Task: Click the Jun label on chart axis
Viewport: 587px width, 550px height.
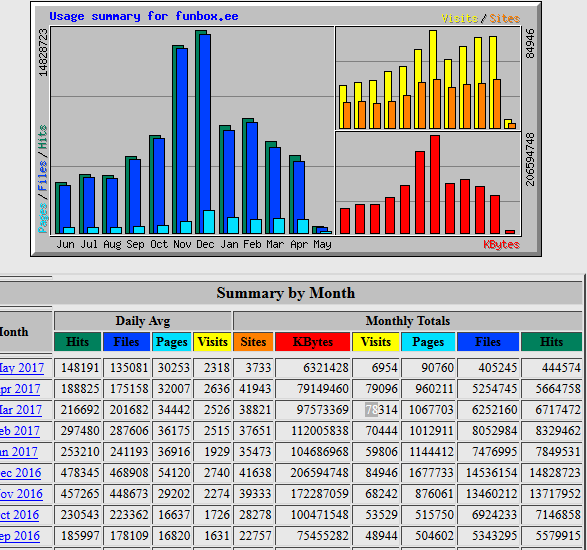Action: [66, 244]
